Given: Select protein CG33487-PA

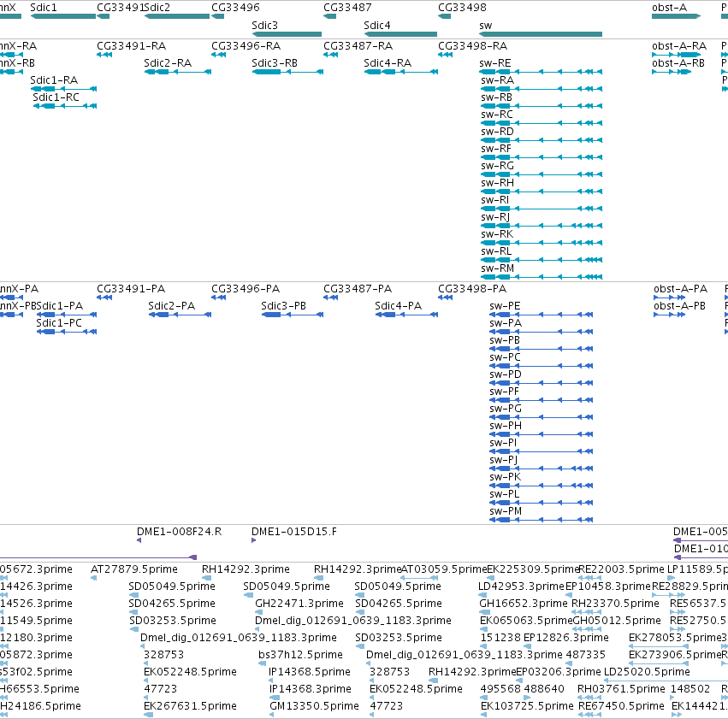Looking at the screenshot, I should pos(330,298).
